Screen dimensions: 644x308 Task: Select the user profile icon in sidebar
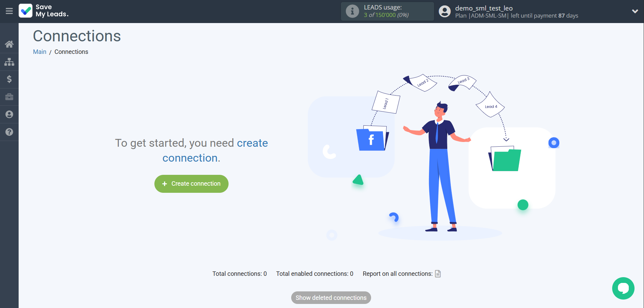pos(9,114)
